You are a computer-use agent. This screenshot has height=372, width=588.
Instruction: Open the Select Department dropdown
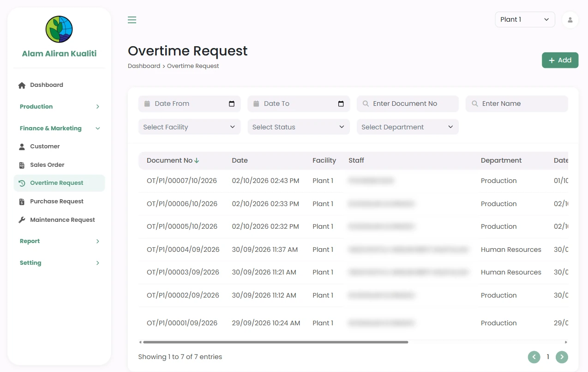point(408,127)
